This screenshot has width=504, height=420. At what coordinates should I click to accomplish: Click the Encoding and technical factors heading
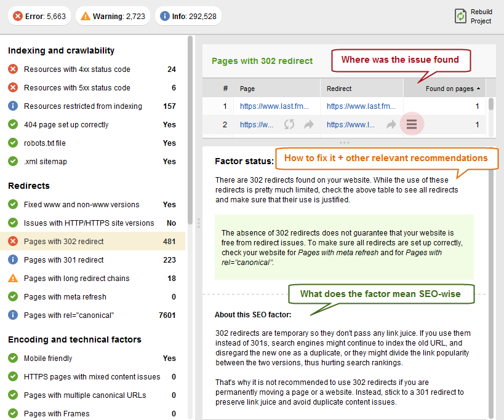tap(74, 339)
